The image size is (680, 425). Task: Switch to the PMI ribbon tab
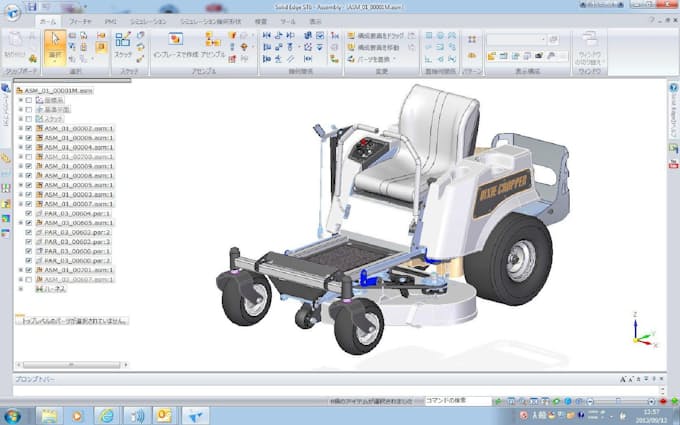110,19
